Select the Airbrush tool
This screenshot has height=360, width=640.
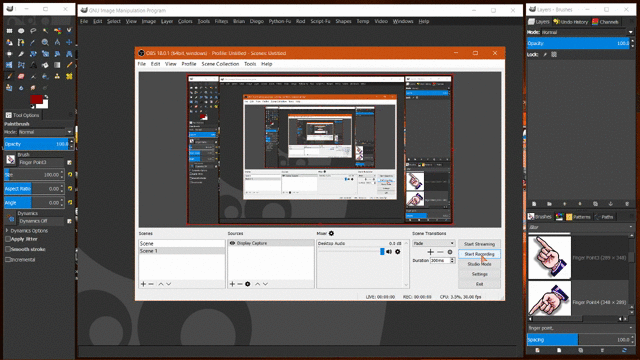[x=33, y=76]
